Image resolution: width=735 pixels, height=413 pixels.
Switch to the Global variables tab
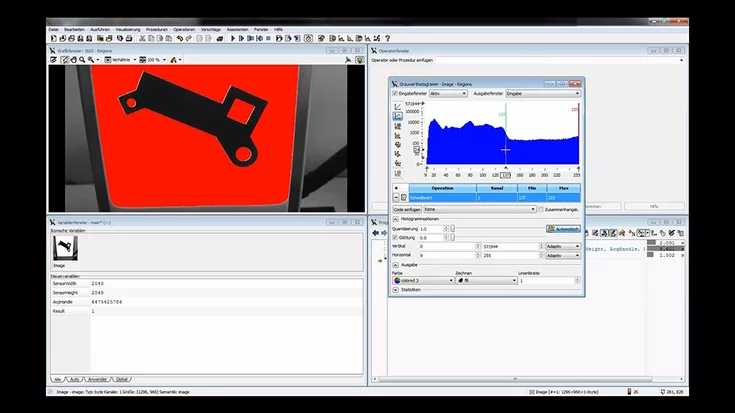[122, 380]
